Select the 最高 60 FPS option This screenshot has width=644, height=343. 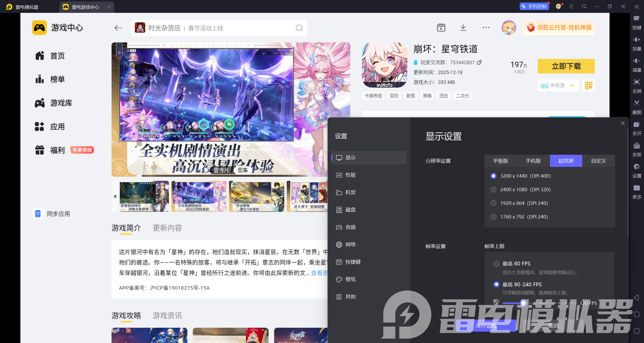point(497,264)
